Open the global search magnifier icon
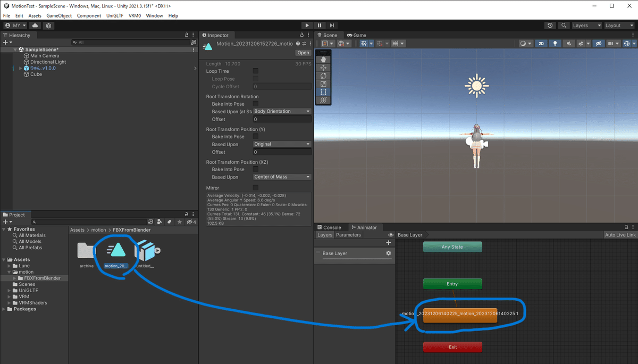The image size is (638, 364). [x=563, y=26]
